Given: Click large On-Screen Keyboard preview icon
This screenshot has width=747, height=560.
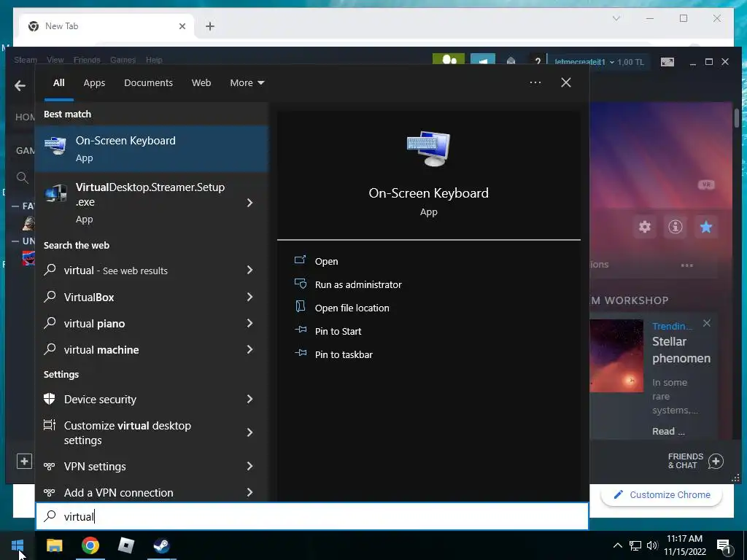Looking at the screenshot, I should [428, 149].
